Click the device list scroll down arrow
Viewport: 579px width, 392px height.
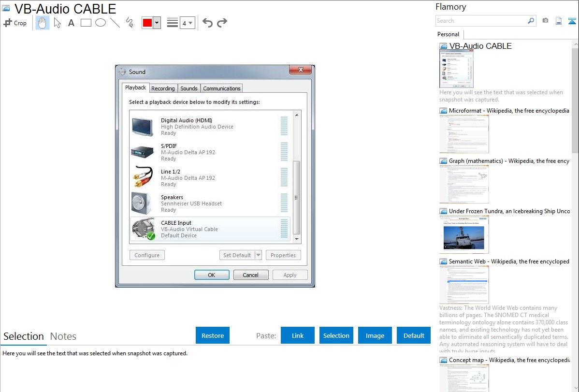pos(297,239)
